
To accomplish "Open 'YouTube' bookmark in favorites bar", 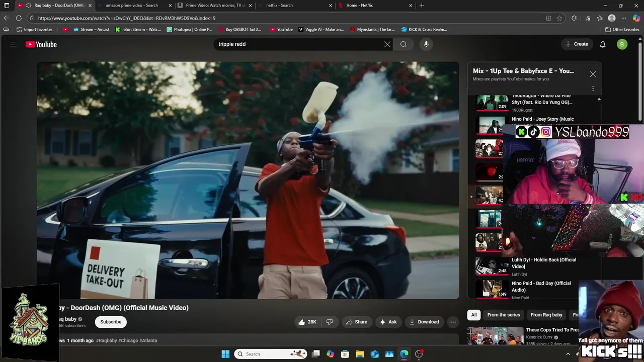I will click(281, 30).
